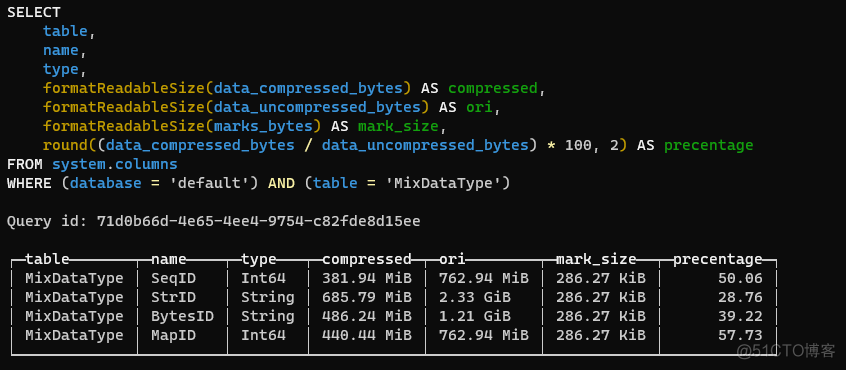846x370 pixels.
Task: Click the 39.22 precentage value
Action: (x=740, y=316)
